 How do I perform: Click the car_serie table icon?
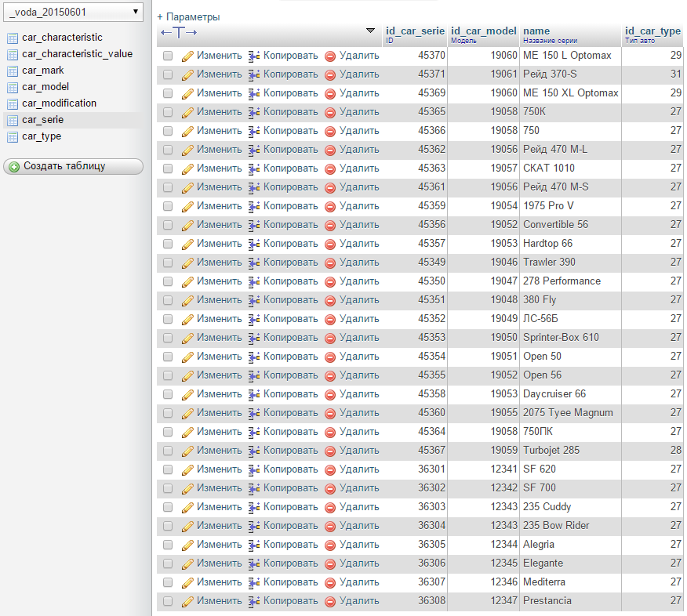pos(13,121)
